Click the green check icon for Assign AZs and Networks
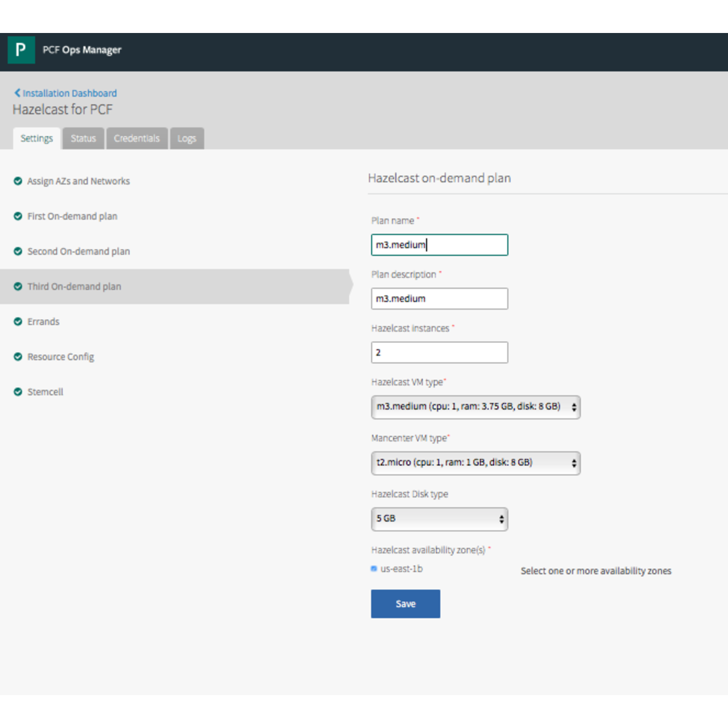The width and height of the screenshot is (728, 728). (x=18, y=181)
